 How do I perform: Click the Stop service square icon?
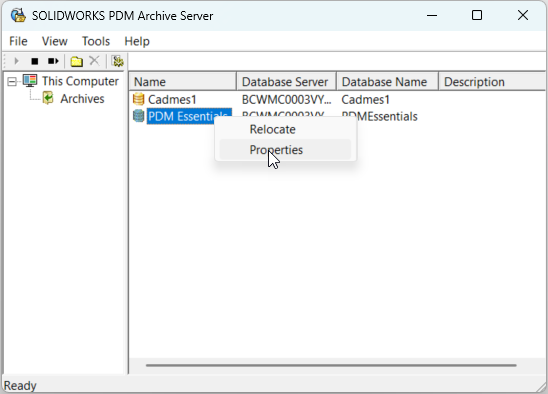[x=35, y=62]
